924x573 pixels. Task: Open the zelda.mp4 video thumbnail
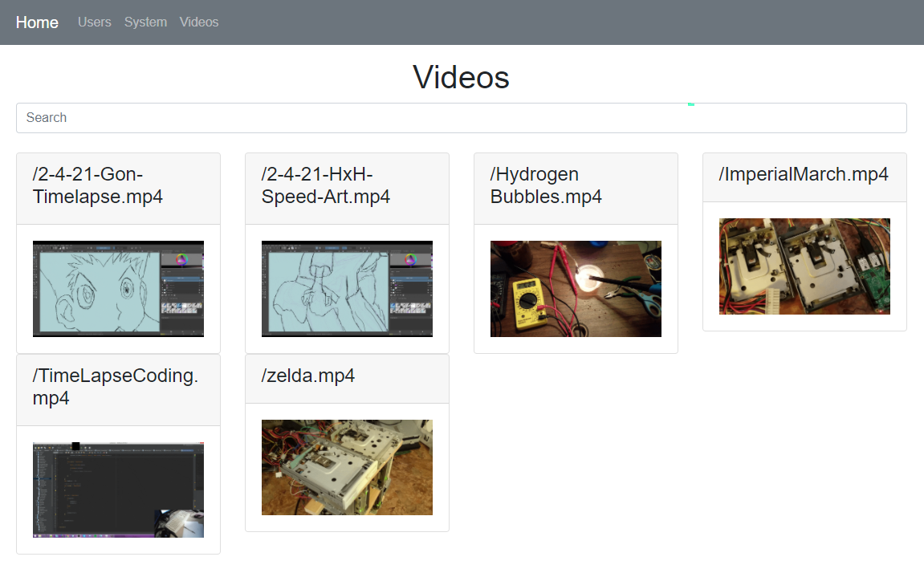click(347, 467)
